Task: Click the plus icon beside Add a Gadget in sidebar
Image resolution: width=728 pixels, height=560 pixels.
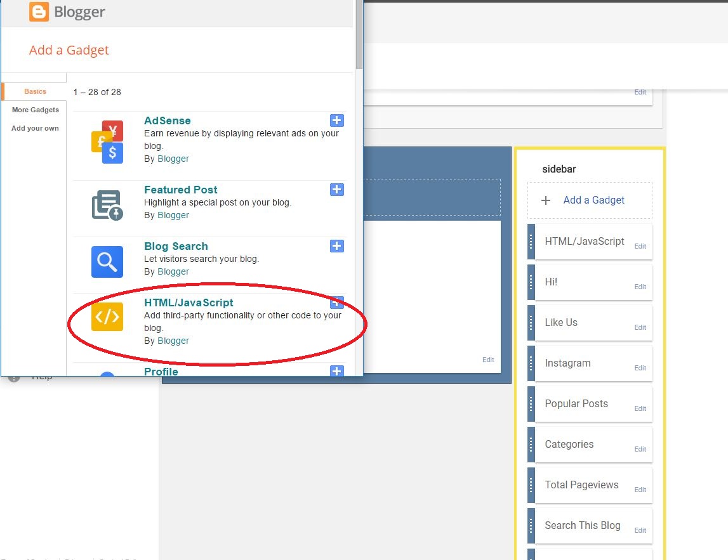Action: click(546, 200)
